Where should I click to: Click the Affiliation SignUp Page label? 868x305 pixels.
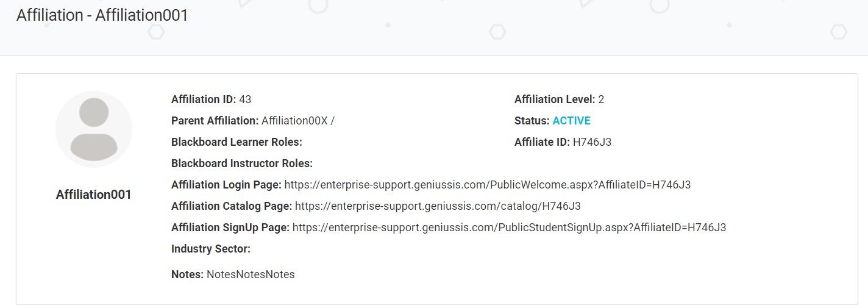[230, 228]
